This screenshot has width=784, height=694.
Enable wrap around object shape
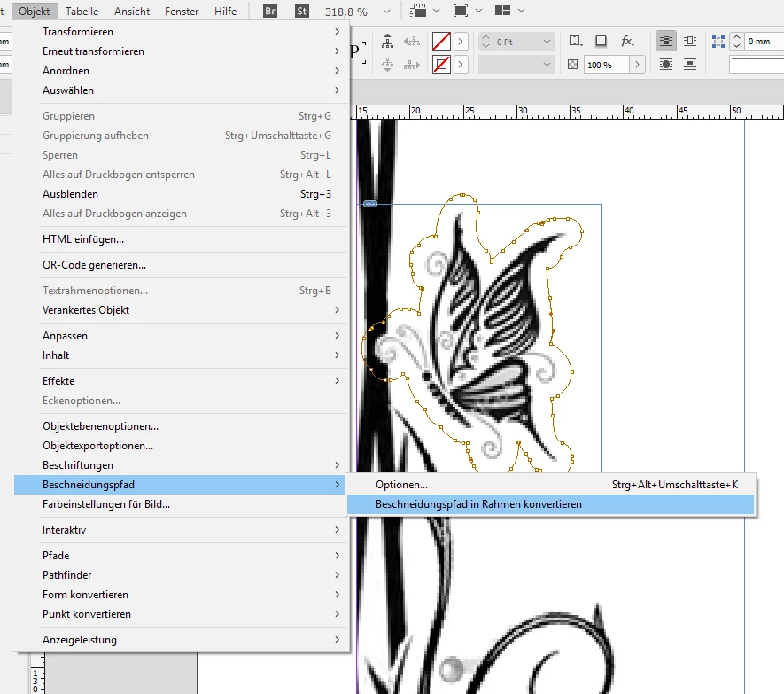point(665,65)
